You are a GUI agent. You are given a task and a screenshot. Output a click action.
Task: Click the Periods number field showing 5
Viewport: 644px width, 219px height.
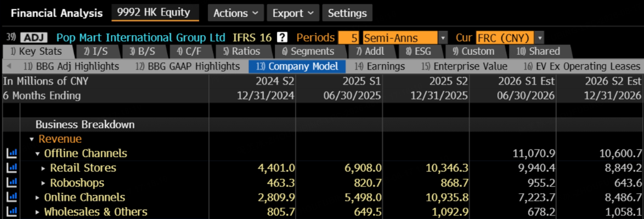[349, 38]
